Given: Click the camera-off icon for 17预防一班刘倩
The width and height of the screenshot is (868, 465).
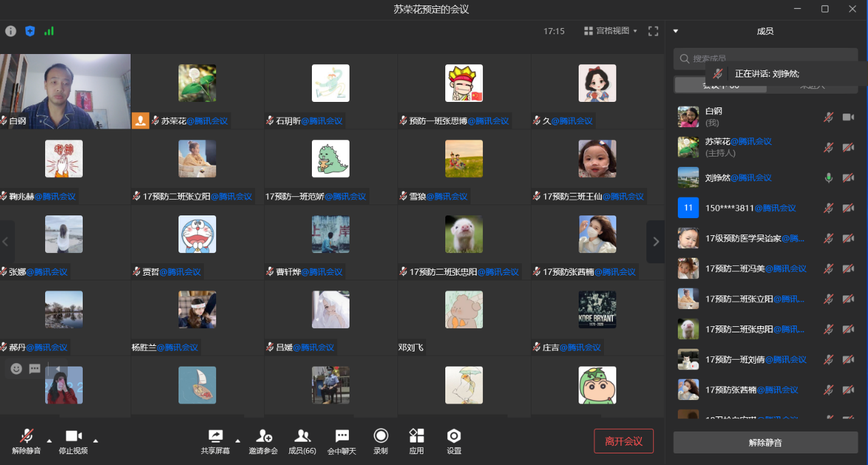Looking at the screenshot, I should coord(848,359).
